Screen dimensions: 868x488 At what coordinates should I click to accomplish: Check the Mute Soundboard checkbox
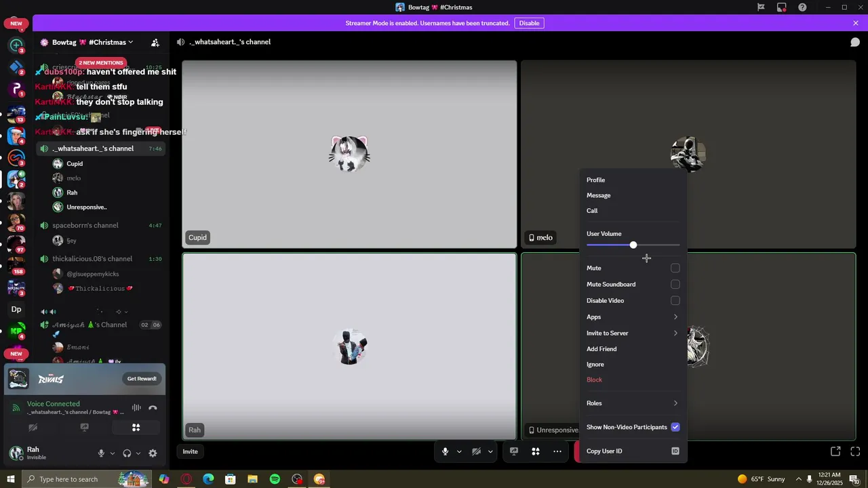[x=675, y=284]
